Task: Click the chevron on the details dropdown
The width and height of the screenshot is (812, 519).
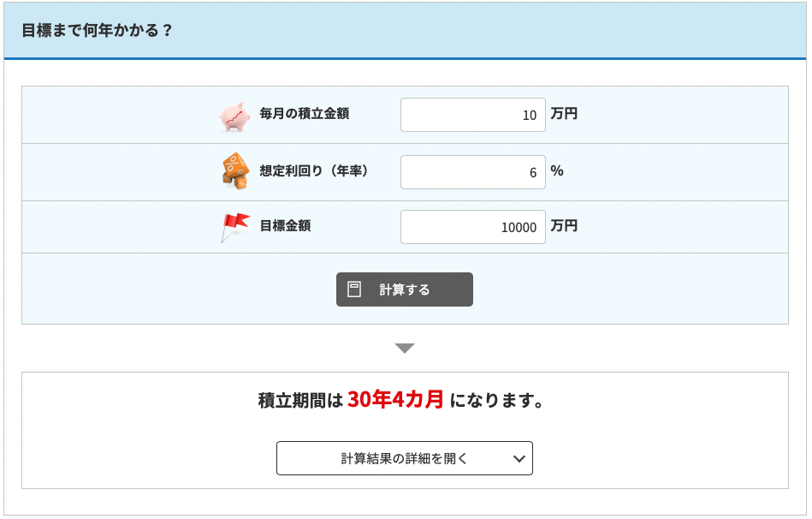Action: click(519, 458)
